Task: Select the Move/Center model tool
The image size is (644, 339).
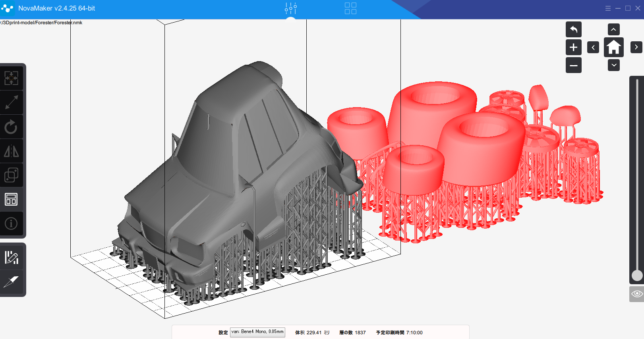Action: 11,78
